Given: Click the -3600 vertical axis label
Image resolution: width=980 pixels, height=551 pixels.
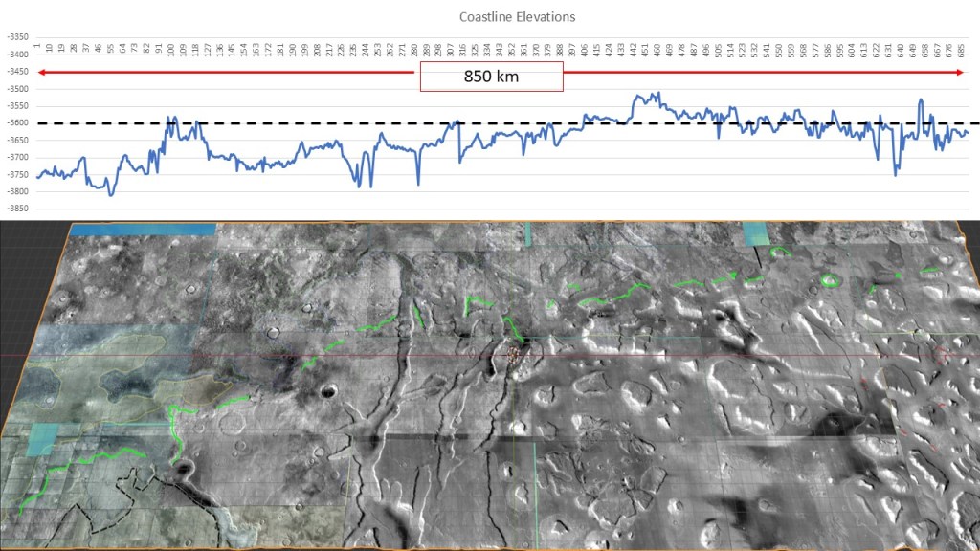Looking at the screenshot, I should (16, 123).
